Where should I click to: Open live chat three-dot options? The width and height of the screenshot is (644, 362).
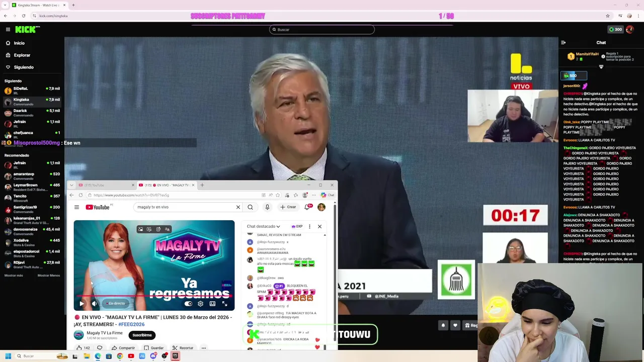(x=309, y=226)
